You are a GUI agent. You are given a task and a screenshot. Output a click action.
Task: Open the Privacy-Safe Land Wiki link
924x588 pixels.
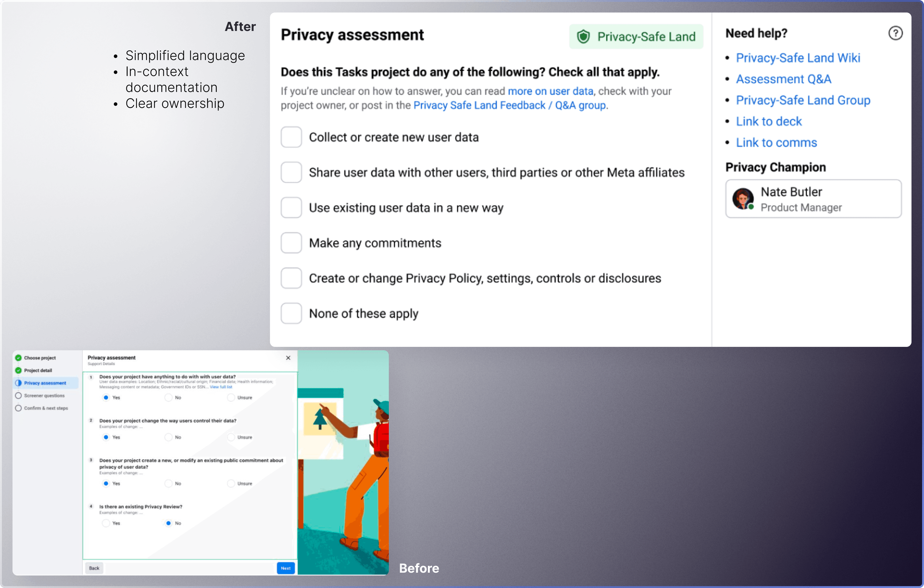pyautogui.click(x=798, y=58)
